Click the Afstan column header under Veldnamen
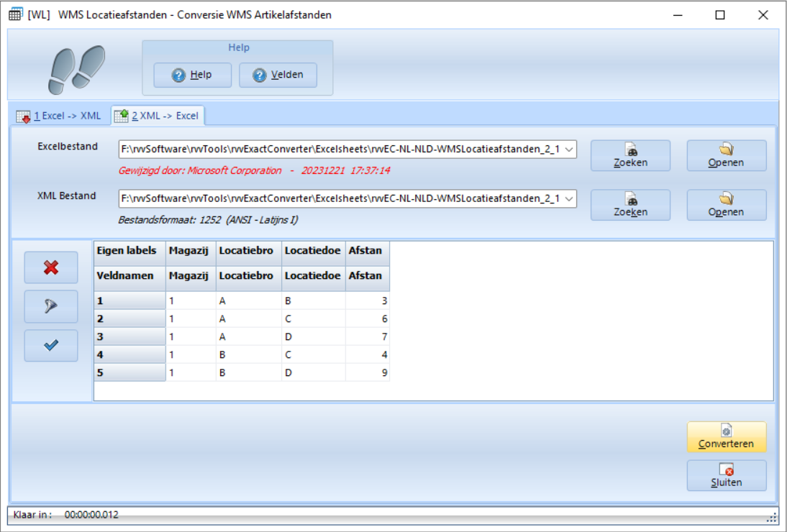This screenshot has height=532, width=787. click(367, 276)
